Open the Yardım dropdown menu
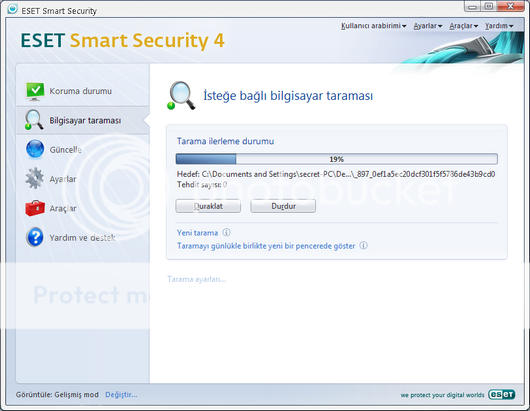Viewport: 530px width, 411px height. coord(499,26)
